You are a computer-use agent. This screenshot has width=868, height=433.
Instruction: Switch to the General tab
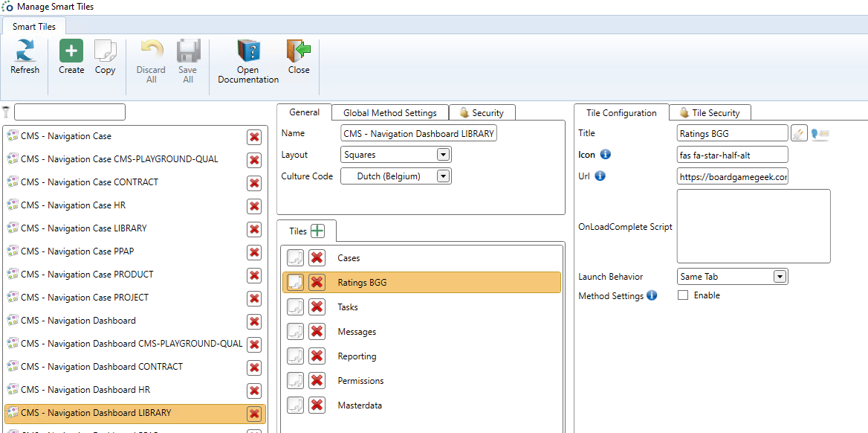point(305,112)
